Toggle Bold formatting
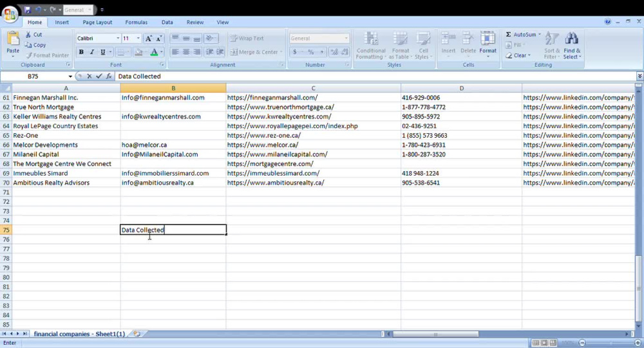The image size is (644, 348). point(81,52)
